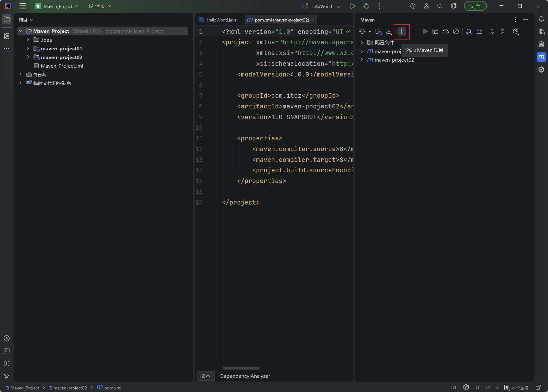Open AI Assistant chat sidebar icon
Image resolution: width=548 pixels, height=392 pixels.
541,32
